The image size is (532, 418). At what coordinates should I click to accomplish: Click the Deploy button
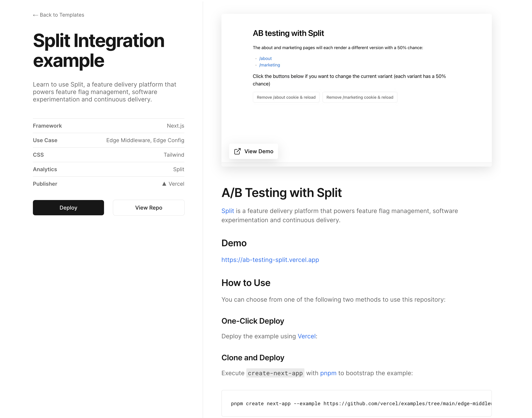(68, 207)
